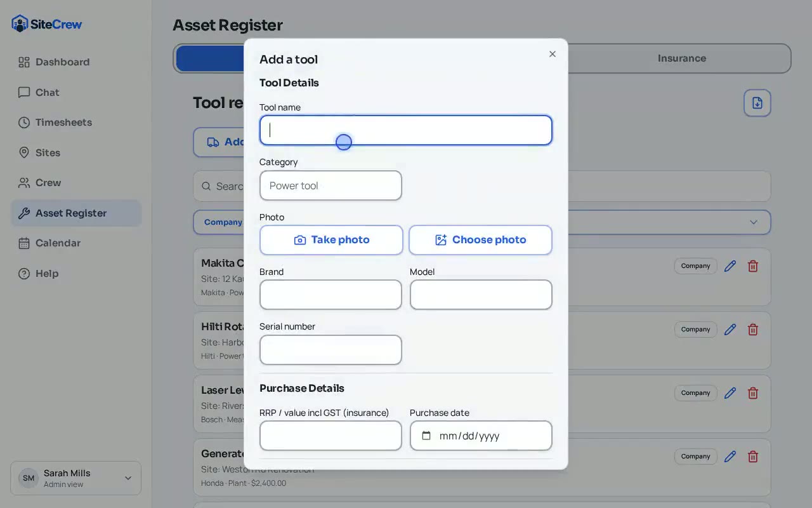This screenshot has height=508, width=812.
Task: Click the Company badge on Laser Level row
Action: tap(695, 393)
